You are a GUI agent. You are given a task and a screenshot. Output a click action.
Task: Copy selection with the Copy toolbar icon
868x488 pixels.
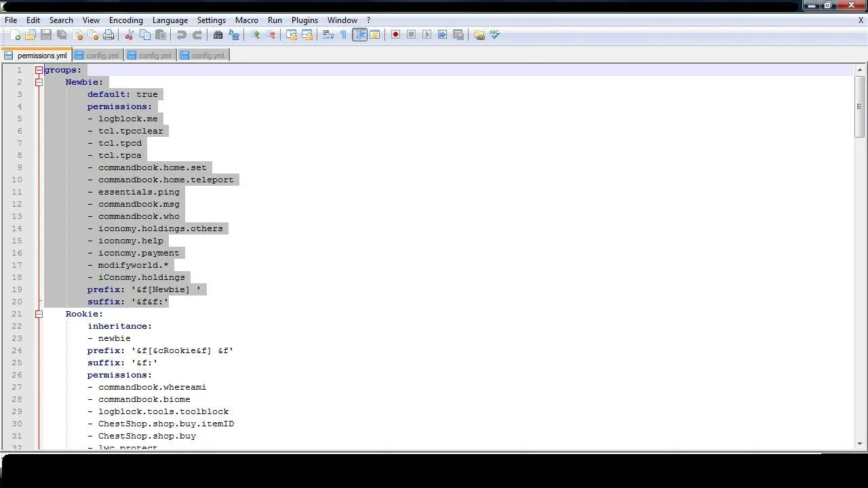point(145,35)
